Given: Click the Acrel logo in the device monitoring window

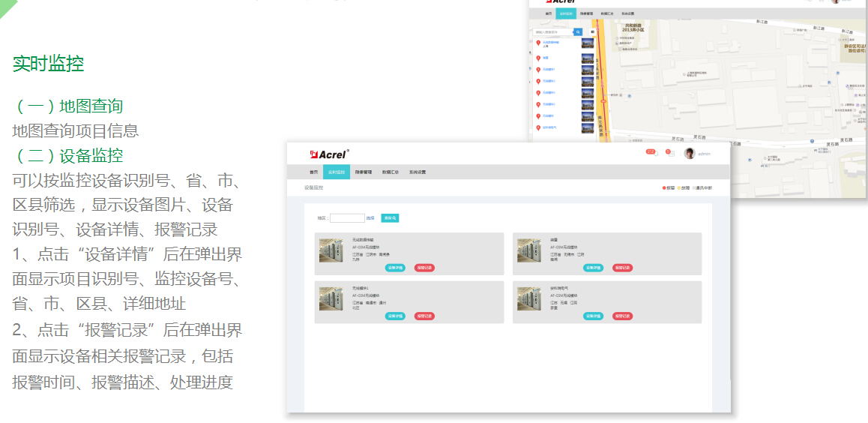Looking at the screenshot, I should (328, 154).
